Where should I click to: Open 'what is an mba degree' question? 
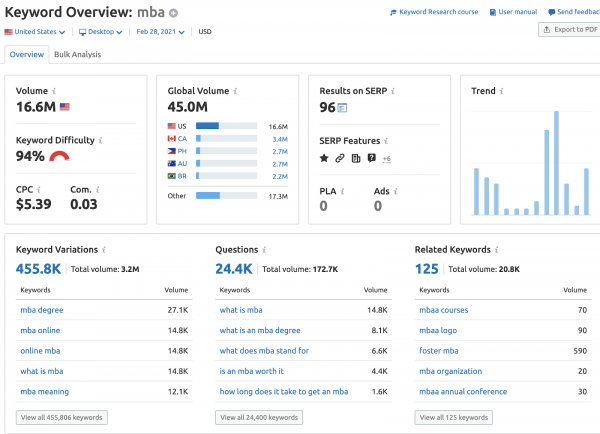point(260,331)
